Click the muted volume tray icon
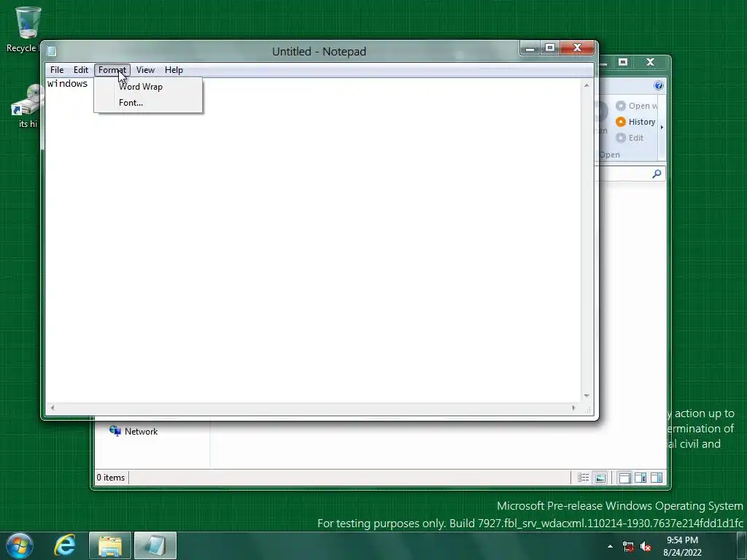 pos(646,547)
